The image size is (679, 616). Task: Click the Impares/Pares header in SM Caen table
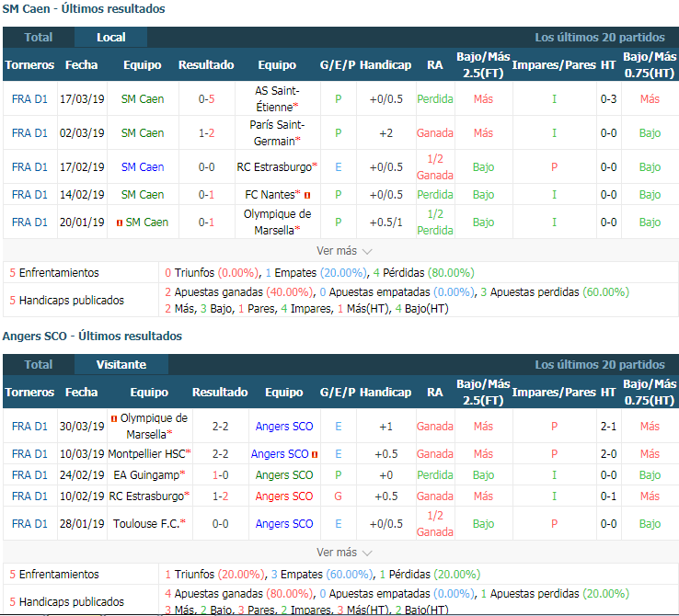(554, 65)
